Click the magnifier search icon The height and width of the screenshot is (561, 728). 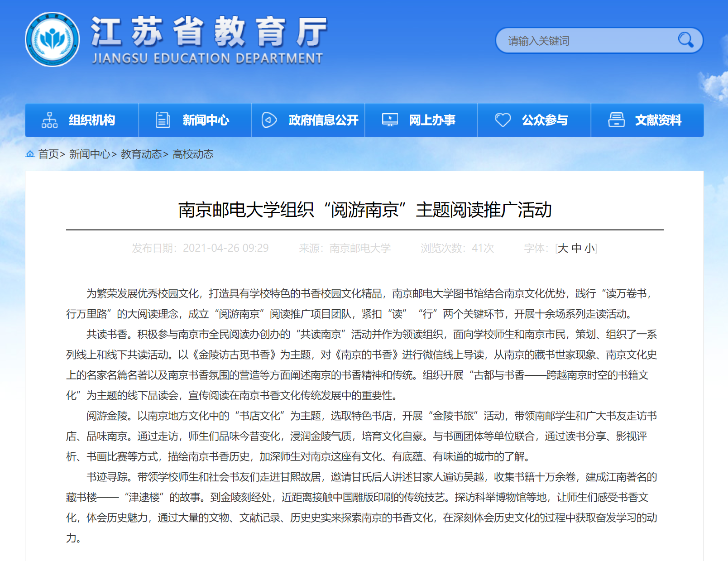tap(685, 40)
